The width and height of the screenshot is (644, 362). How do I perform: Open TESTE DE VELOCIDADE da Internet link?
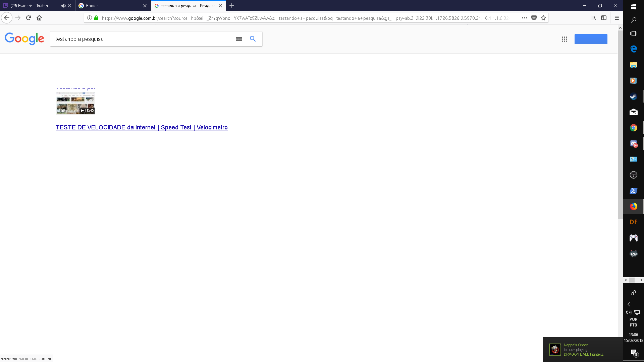[142, 127]
